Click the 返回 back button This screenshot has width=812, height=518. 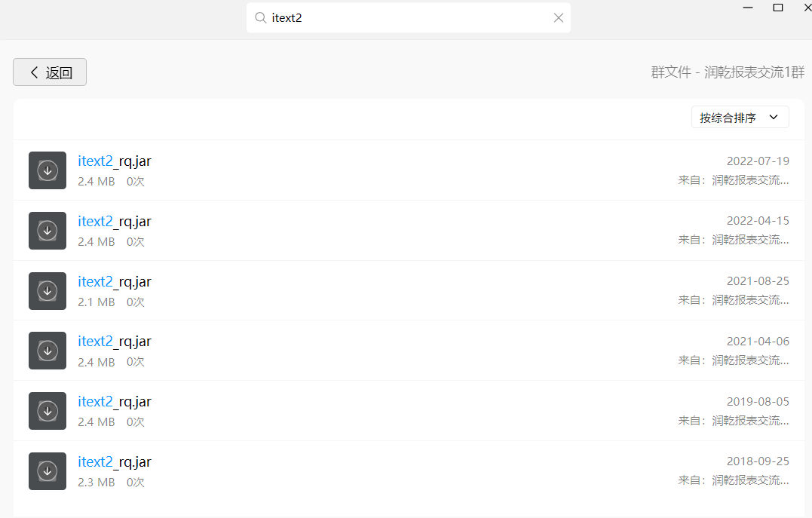[50, 72]
